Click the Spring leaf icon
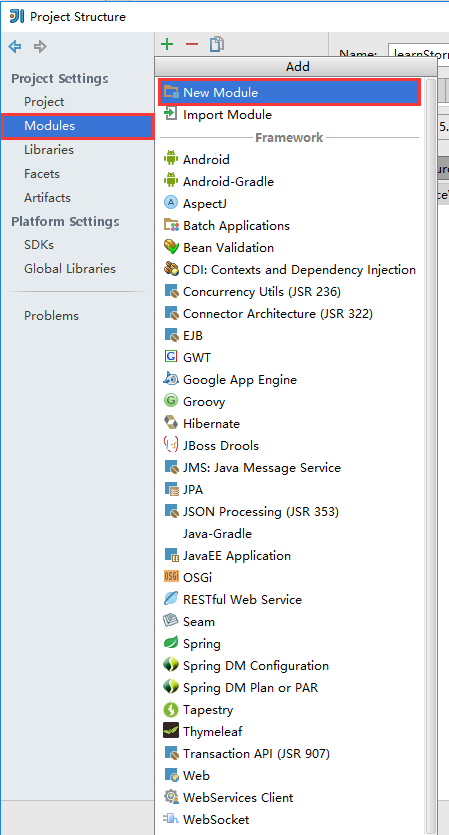Screen dimensions: 449x835 [x=170, y=643]
